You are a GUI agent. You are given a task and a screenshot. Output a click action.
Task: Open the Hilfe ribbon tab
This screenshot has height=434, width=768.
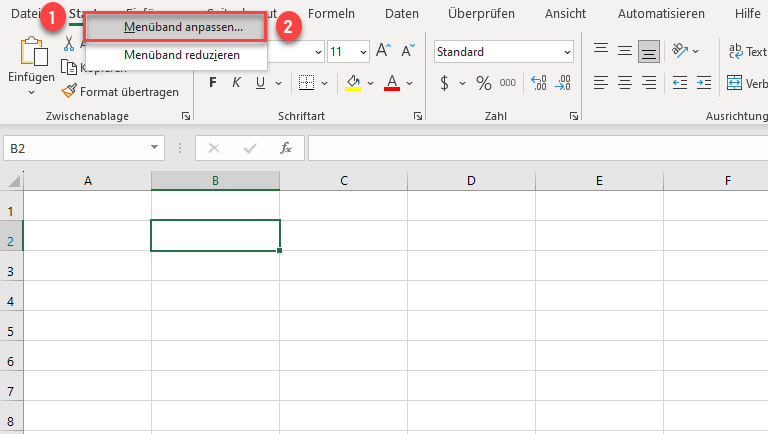pos(747,14)
